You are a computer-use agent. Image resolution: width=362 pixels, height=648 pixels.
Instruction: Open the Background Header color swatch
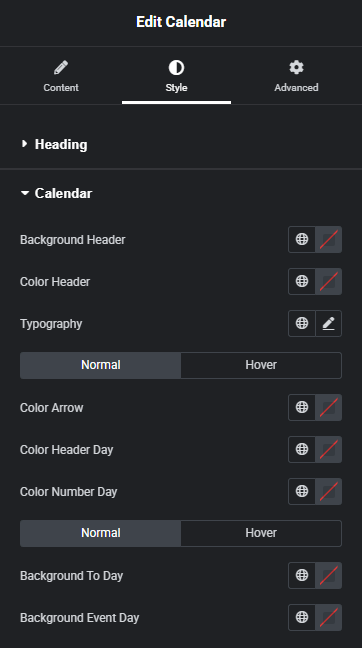tap(329, 239)
